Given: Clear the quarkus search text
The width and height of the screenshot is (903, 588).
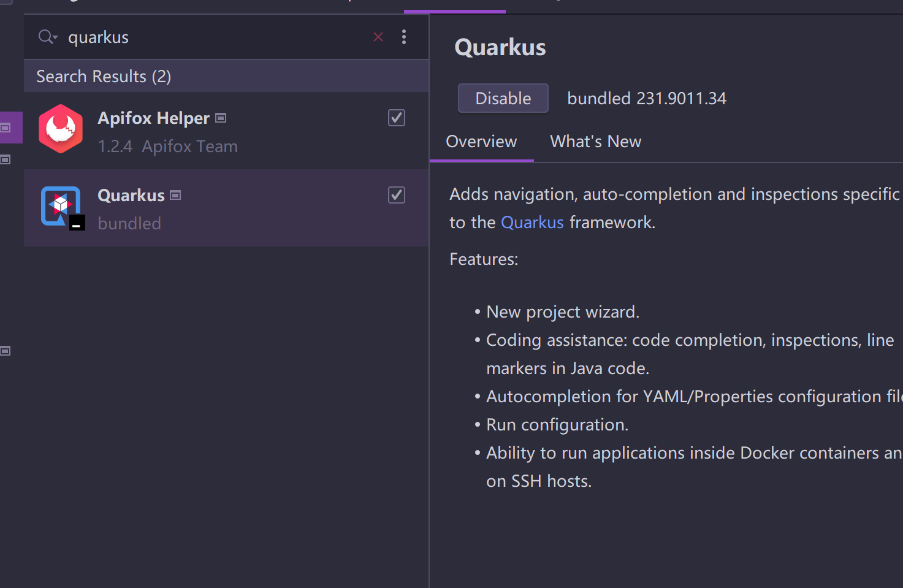Looking at the screenshot, I should click(378, 37).
